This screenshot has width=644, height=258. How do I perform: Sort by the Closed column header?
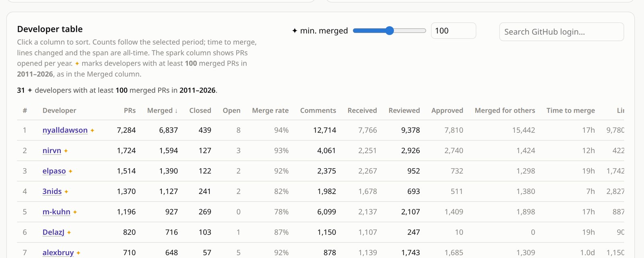200,110
